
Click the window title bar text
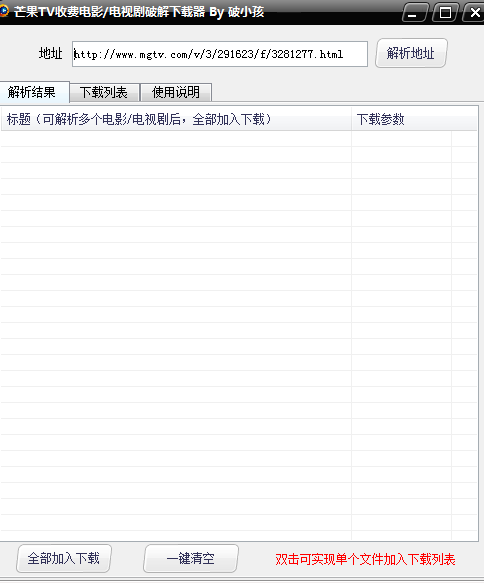click(x=139, y=12)
